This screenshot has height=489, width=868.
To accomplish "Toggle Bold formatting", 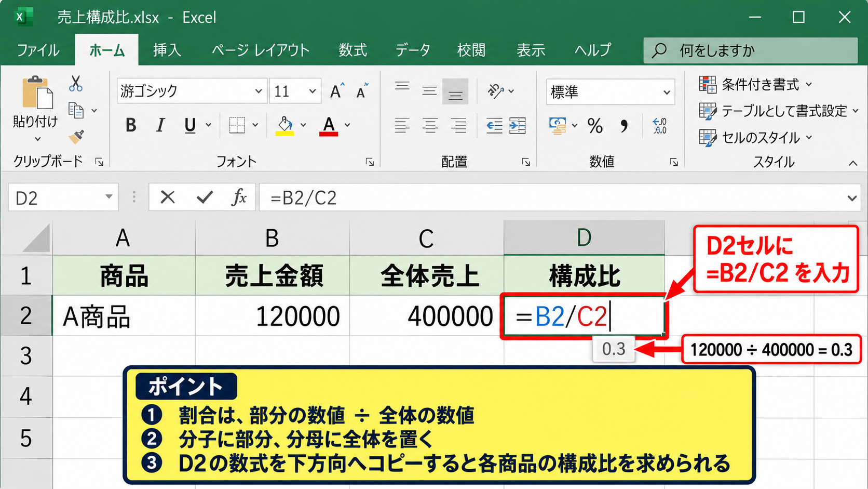I will [131, 125].
